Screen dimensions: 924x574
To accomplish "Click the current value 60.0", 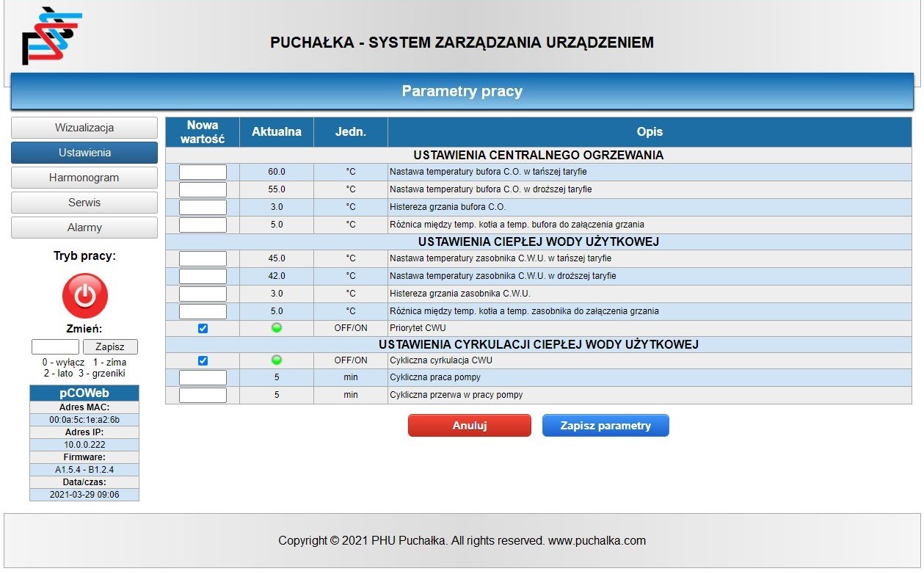I will (277, 172).
